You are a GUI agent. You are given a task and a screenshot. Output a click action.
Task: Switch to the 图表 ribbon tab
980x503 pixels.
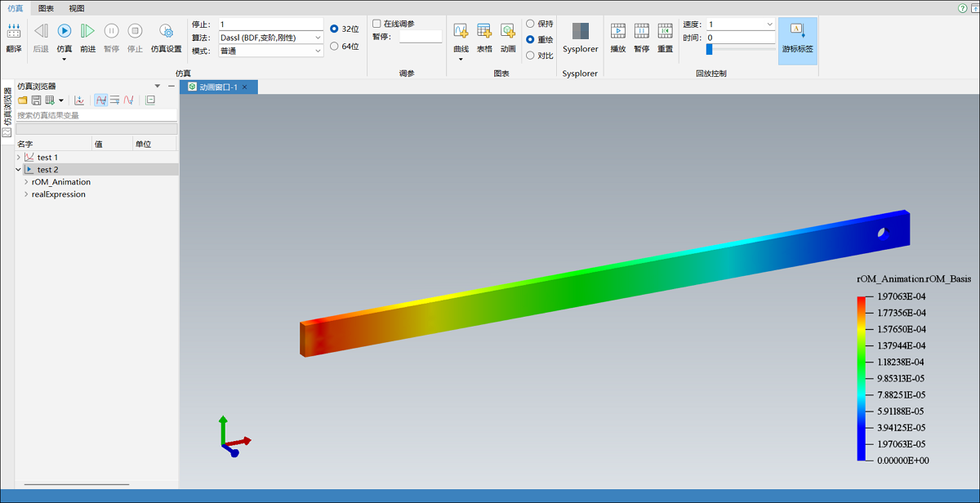(x=47, y=8)
